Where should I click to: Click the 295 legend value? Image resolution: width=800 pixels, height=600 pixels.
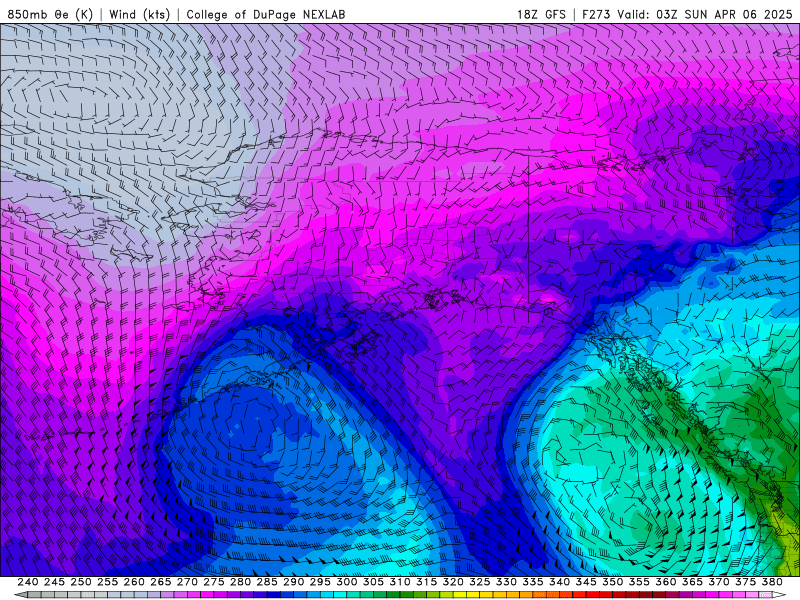pyautogui.click(x=320, y=582)
